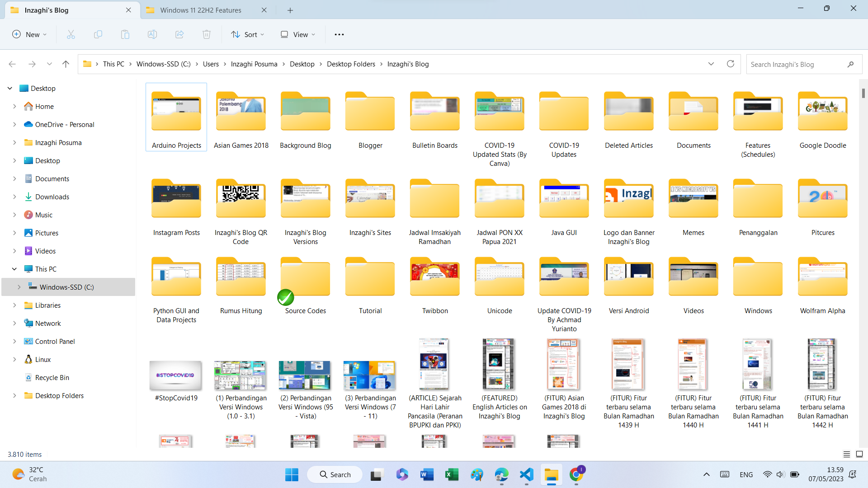Collapse the Desktop tree root

10,89
